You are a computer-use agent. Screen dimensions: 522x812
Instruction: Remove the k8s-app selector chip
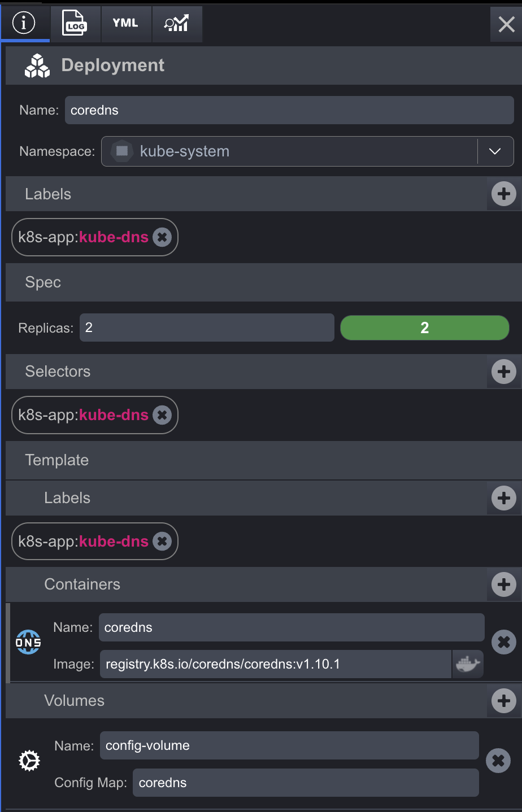(x=162, y=415)
